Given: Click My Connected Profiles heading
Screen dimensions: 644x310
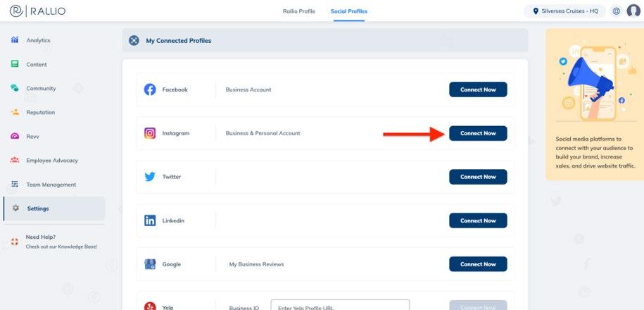Looking at the screenshot, I should click(179, 41).
